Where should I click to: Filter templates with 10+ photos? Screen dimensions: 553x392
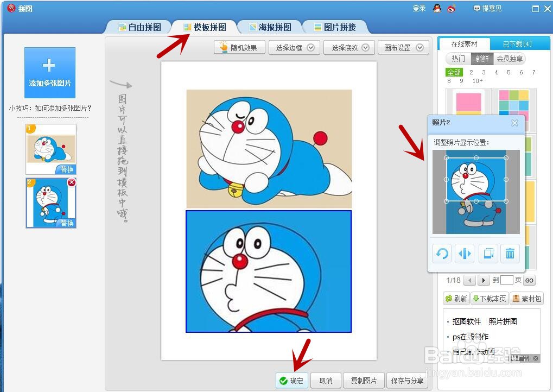[478, 81]
